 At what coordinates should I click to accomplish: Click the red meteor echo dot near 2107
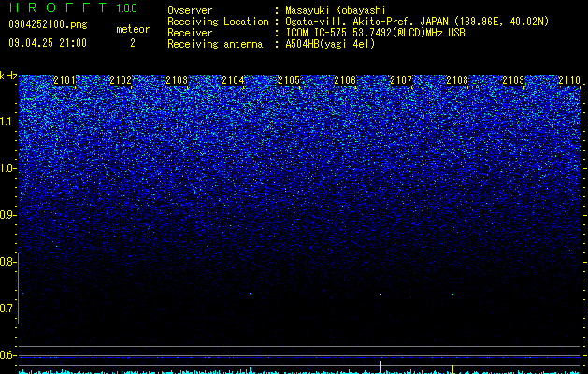coord(381,295)
